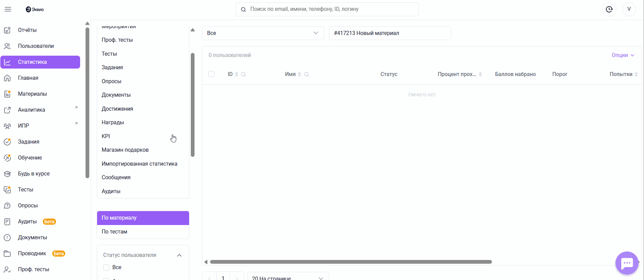Image resolution: width=644 pixels, height=280 pixels.
Task: Open the chat support bubble
Action: 627,263
